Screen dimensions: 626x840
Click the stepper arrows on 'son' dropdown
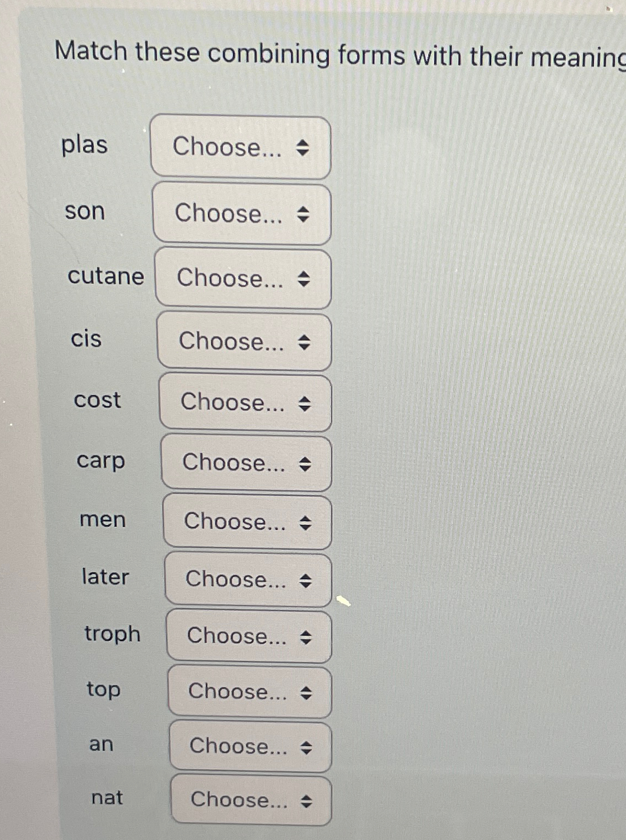tap(303, 214)
